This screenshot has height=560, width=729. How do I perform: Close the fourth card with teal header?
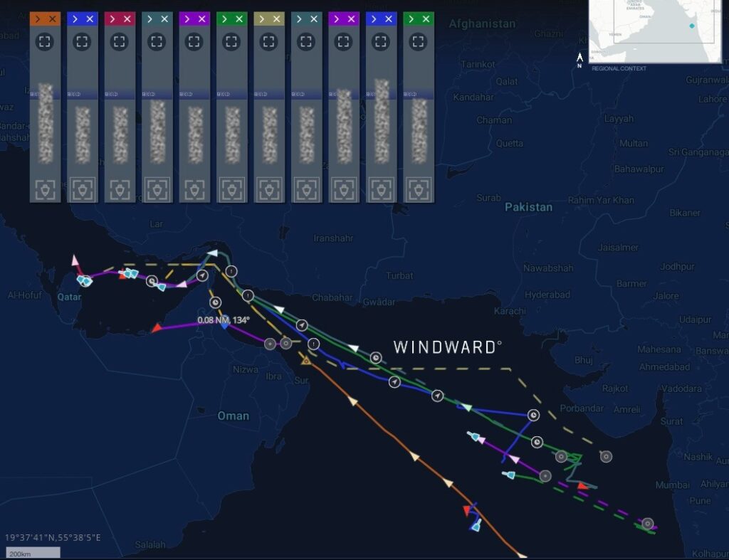tap(164, 19)
